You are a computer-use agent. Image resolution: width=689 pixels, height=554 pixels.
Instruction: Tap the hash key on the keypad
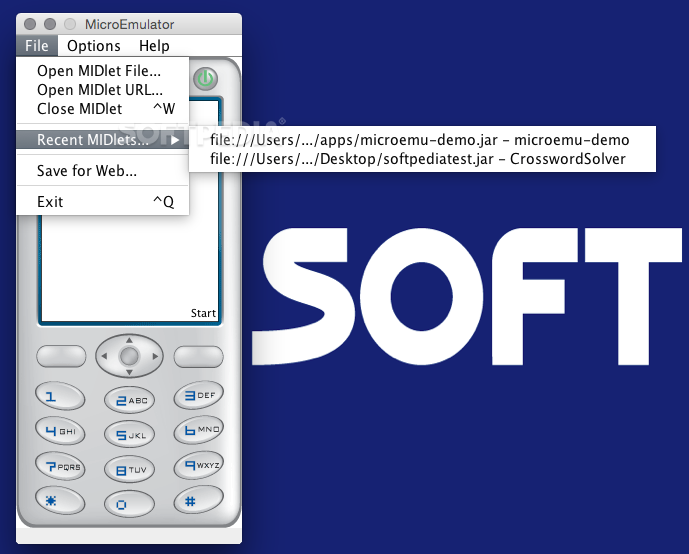[x=199, y=500]
